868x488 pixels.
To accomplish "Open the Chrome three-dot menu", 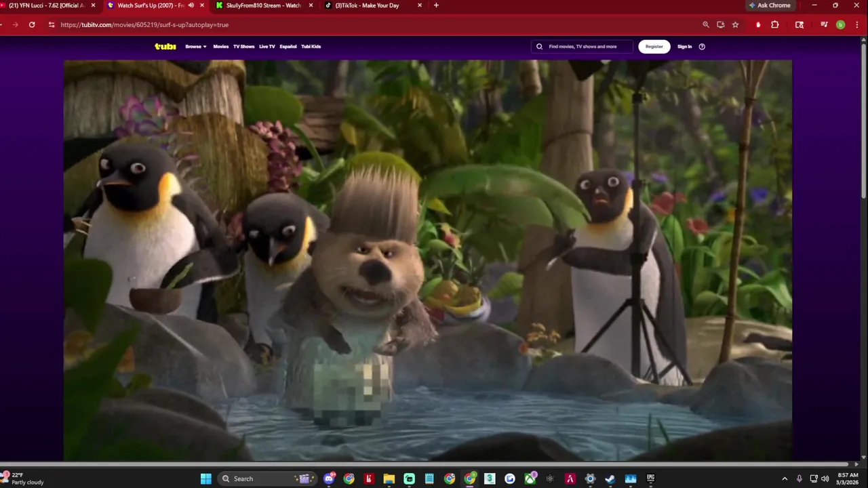I will coord(856,24).
